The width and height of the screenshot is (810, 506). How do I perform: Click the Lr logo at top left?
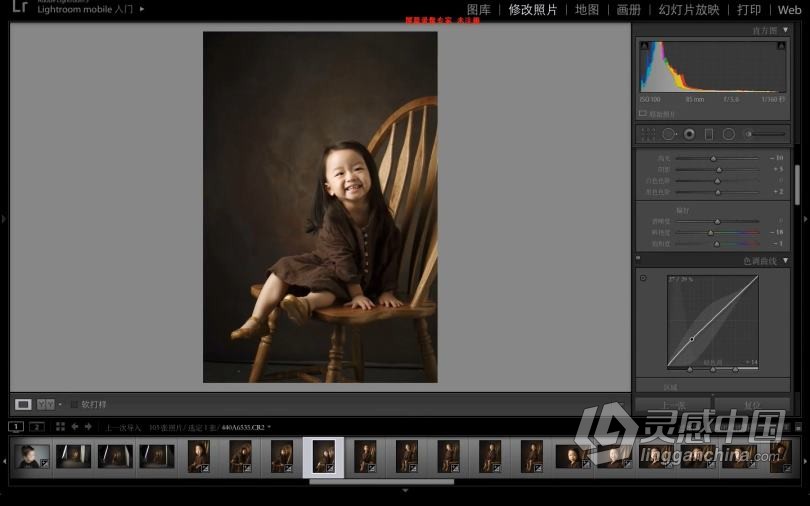click(20, 7)
